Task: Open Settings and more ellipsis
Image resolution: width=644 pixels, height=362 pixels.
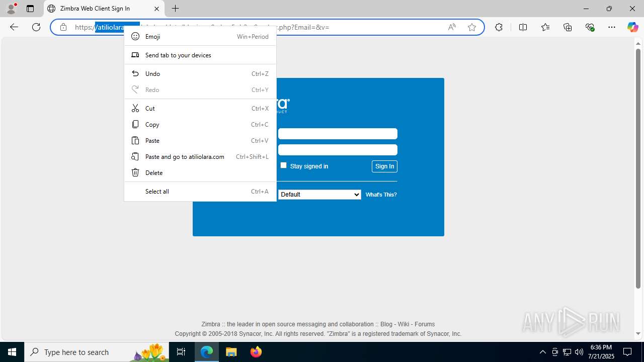Action: 612,27
